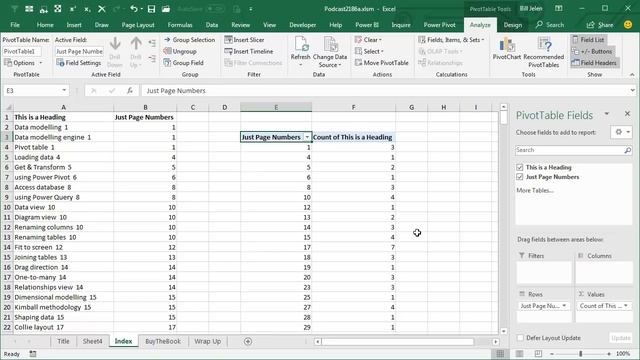Click the More Tables... link
Viewport: 640px width, 360px height.
tap(535, 190)
